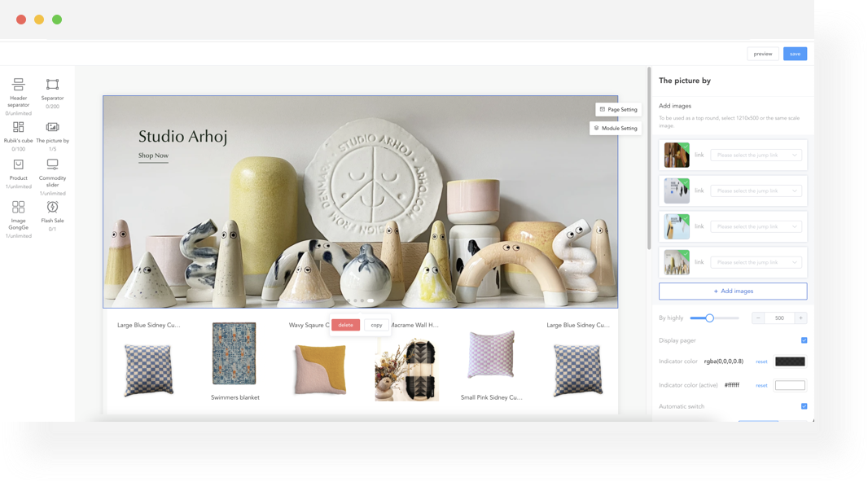
Task: Expand the second image jump link dropdown
Action: (756, 191)
